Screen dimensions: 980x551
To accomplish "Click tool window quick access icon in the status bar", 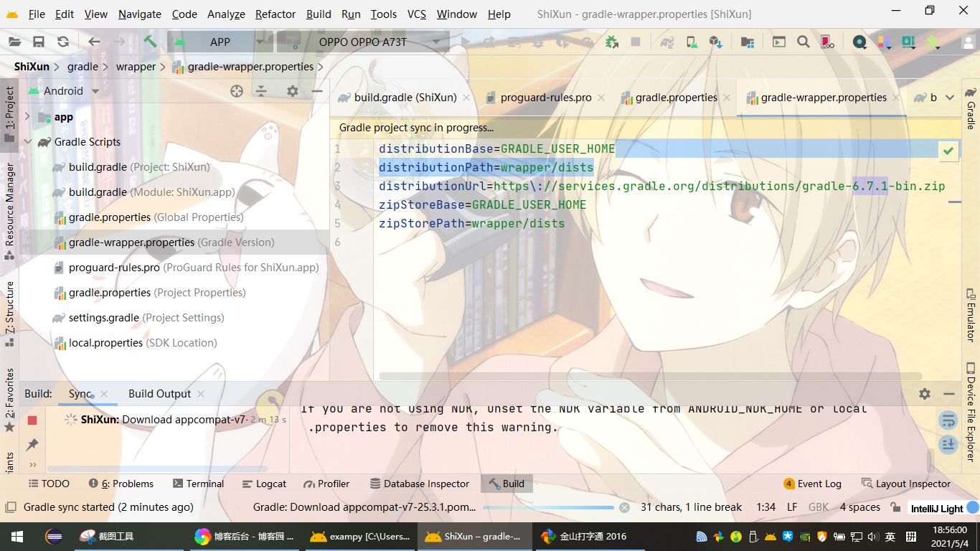I will click(10, 507).
